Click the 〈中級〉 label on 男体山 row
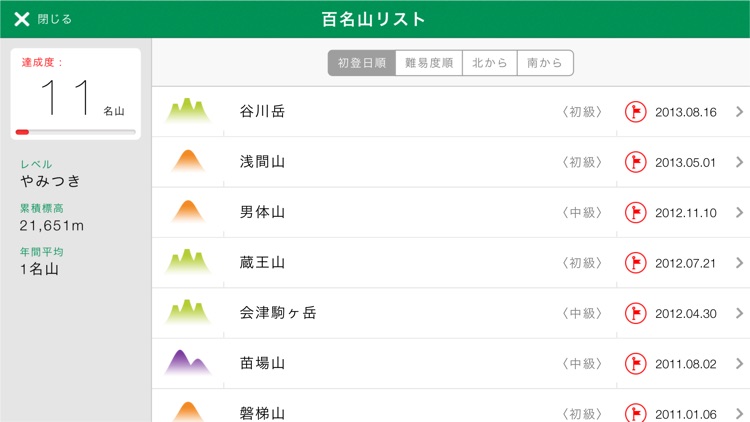The image size is (750, 422). pos(582,212)
